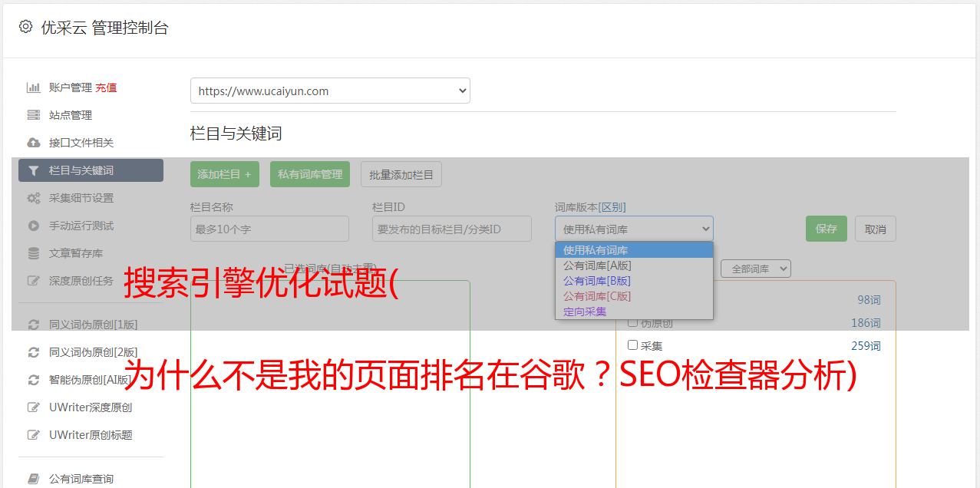This screenshot has height=488, width=980.
Task: Open the 全部词库 filter dropdown
Action: 756,269
